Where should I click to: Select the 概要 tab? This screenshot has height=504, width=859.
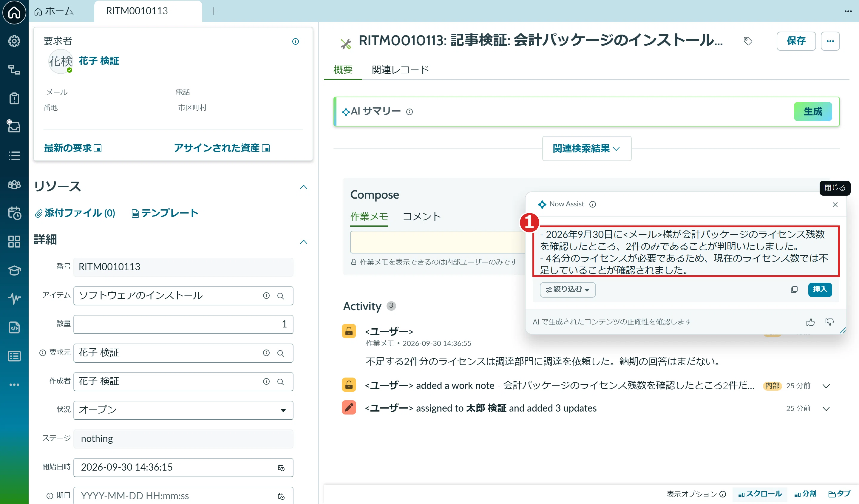343,70
